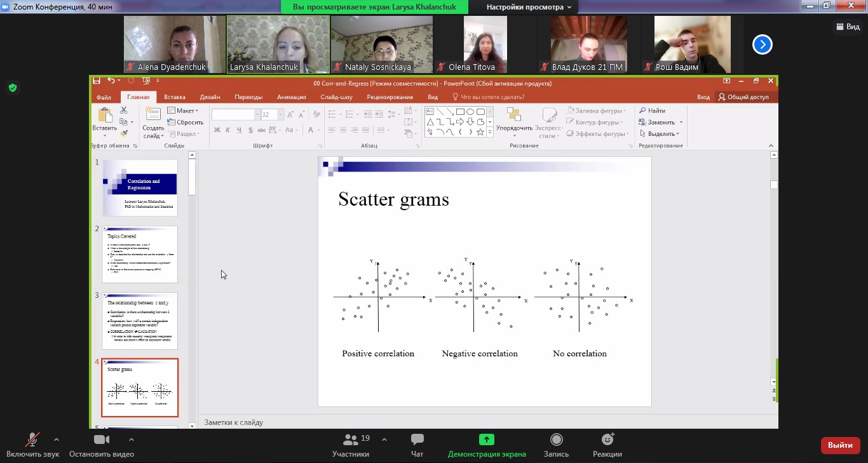The height and width of the screenshot is (463, 868).
Task: Switch to the Переходы tab
Action: [x=248, y=97]
